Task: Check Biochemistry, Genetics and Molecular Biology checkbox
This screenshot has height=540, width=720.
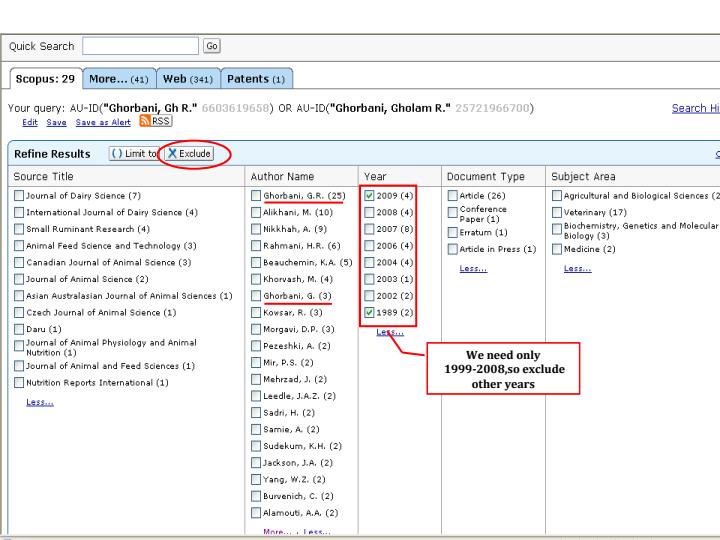Action: coord(557,228)
